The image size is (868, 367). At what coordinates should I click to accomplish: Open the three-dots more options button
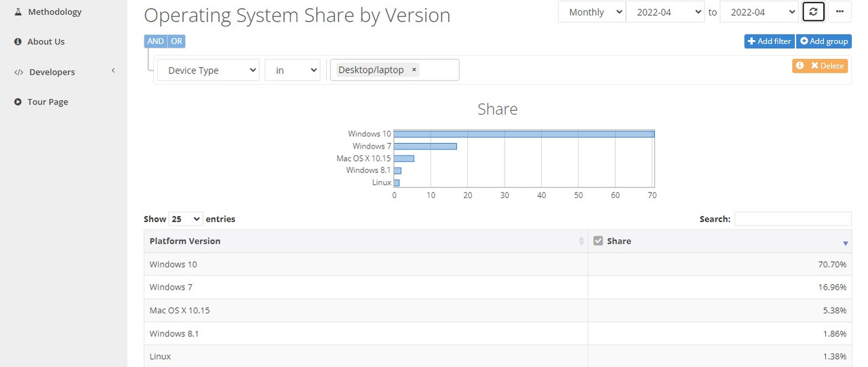point(840,12)
